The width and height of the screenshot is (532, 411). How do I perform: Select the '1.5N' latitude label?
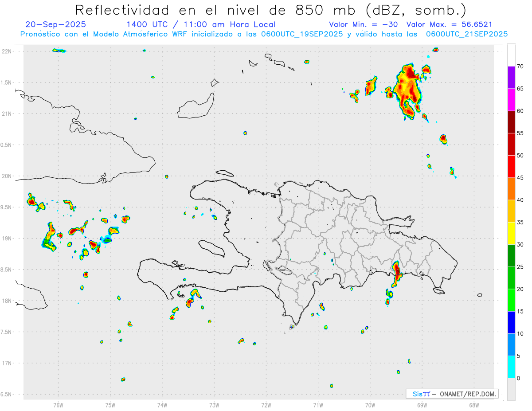click(7, 82)
